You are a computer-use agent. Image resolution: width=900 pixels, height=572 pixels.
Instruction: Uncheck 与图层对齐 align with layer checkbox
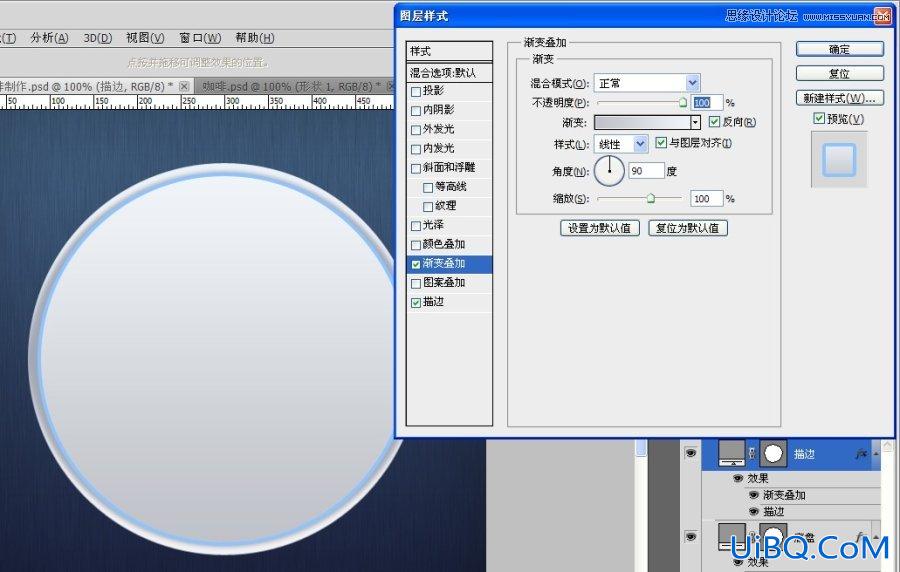[x=661, y=142]
